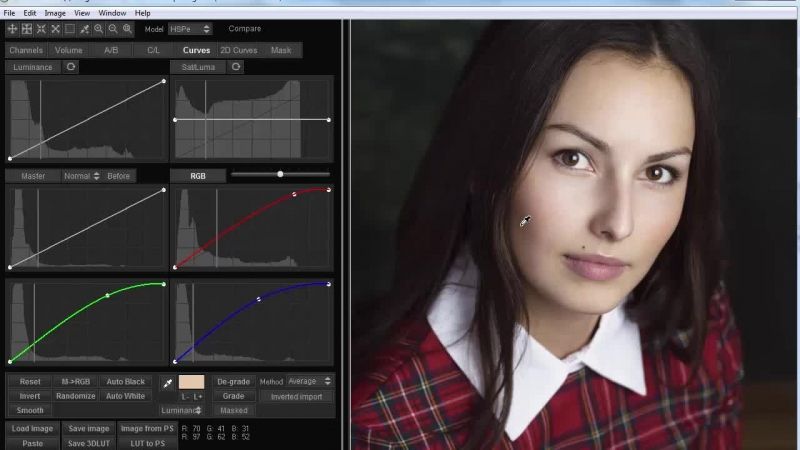Click the Luminance curve label button
800x450 pixels.
click(33, 67)
